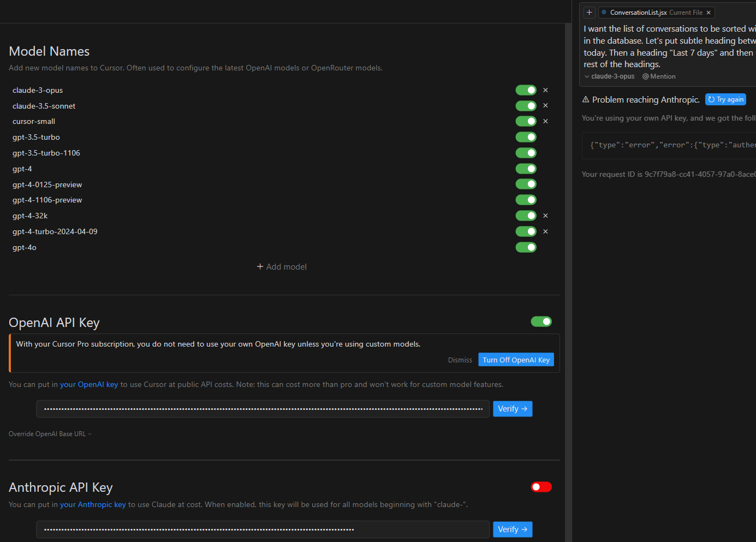The height and width of the screenshot is (542, 756).
Task: Toggle the OpenAI API Key switch
Action: [x=541, y=321]
